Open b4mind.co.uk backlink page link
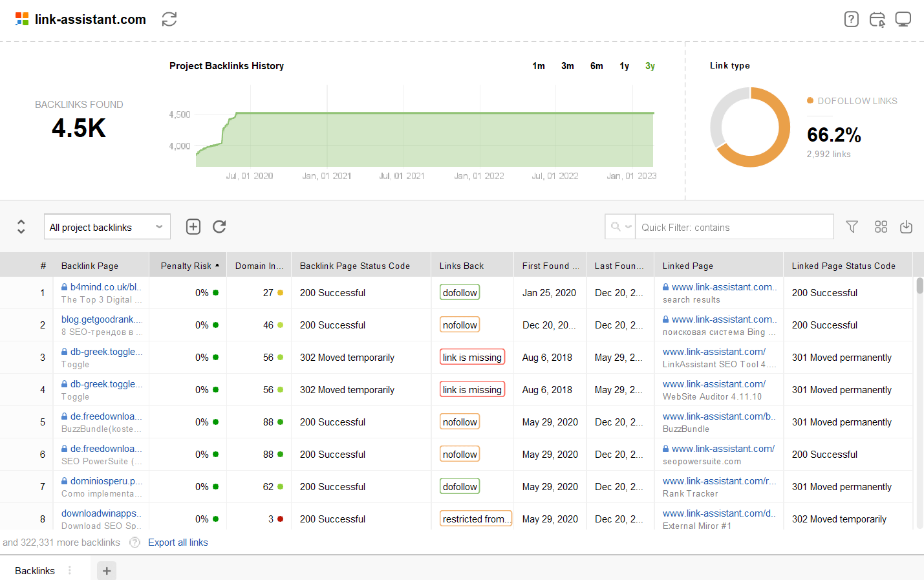The height and width of the screenshot is (580, 924). (x=106, y=287)
